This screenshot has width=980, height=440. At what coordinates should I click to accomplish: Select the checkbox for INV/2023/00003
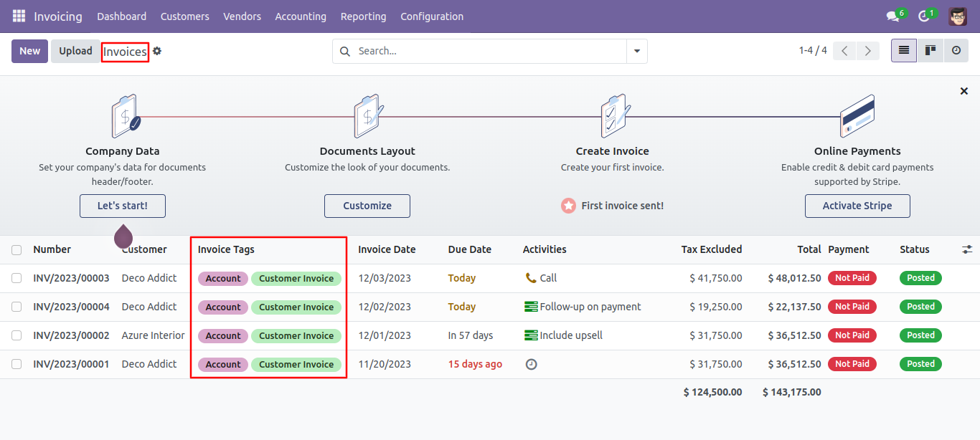click(x=17, y=278)
